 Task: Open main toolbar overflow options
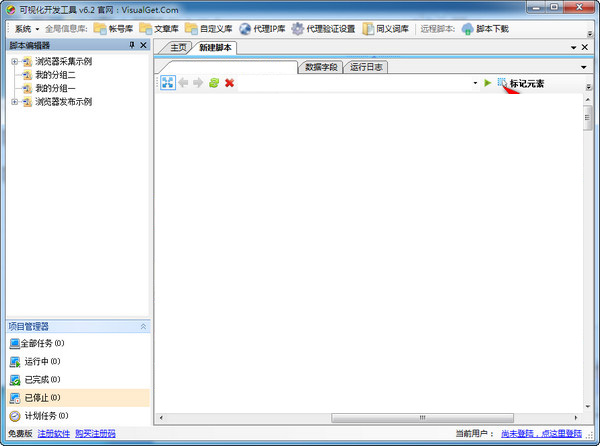590,34
